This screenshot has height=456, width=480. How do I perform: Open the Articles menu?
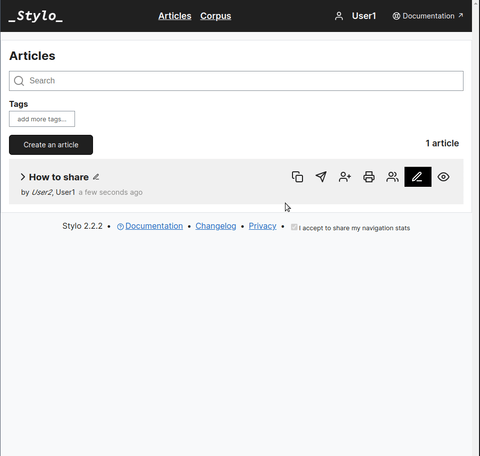click(175, 16)
